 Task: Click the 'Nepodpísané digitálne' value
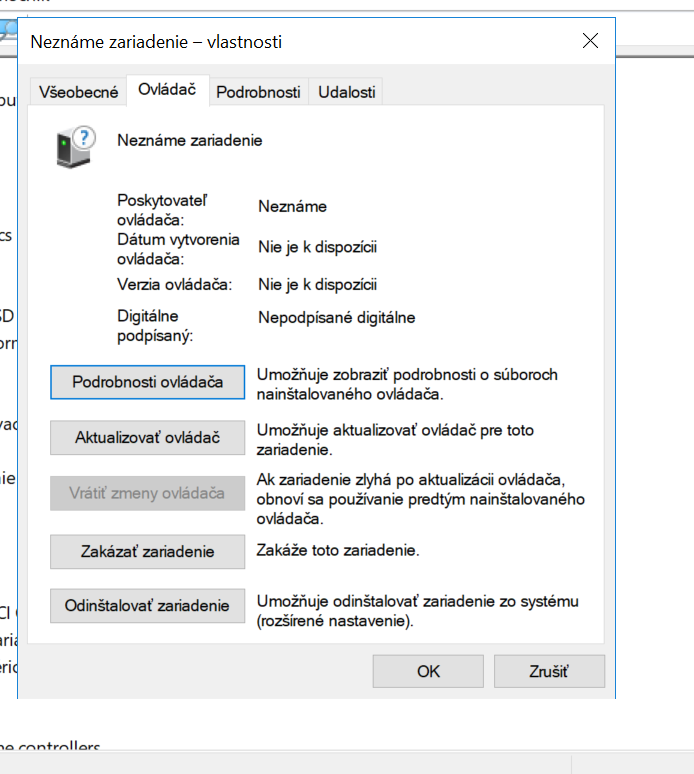click(x=337, y=318)
